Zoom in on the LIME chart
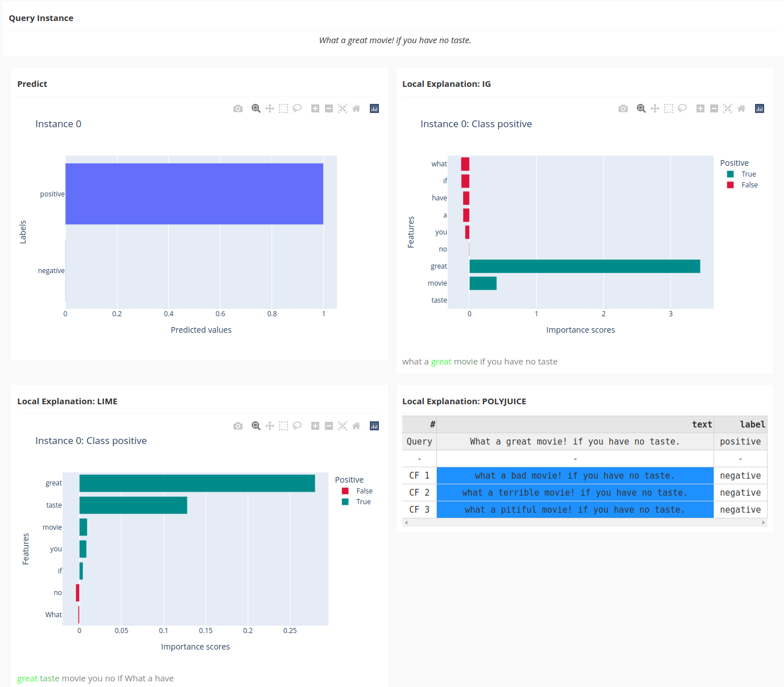 point(315,426)
